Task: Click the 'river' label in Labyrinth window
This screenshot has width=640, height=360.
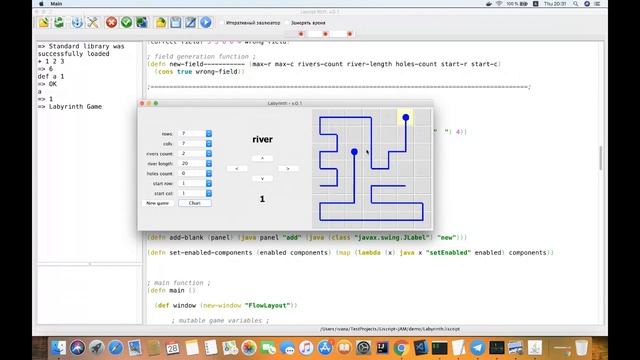Action: tap(262, 139)
